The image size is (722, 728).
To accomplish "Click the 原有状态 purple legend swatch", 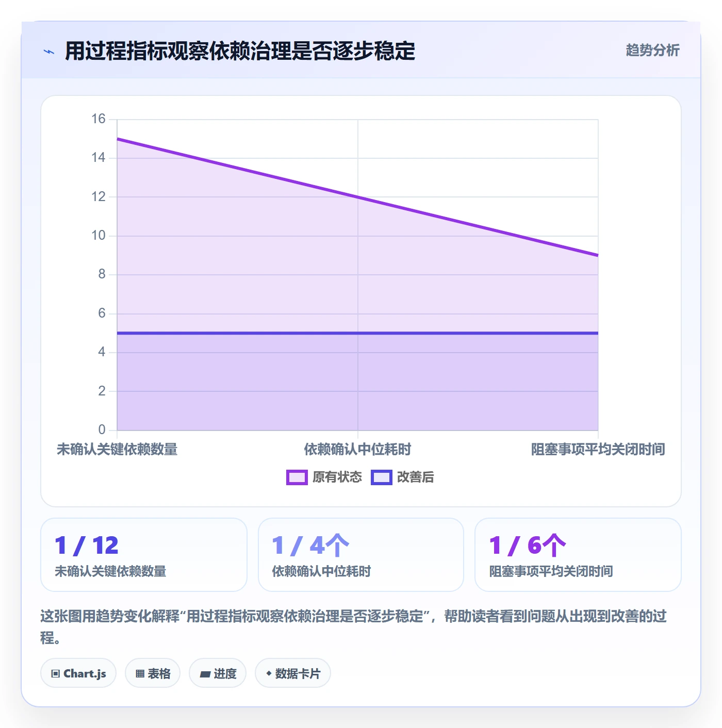I will [297, 477].
